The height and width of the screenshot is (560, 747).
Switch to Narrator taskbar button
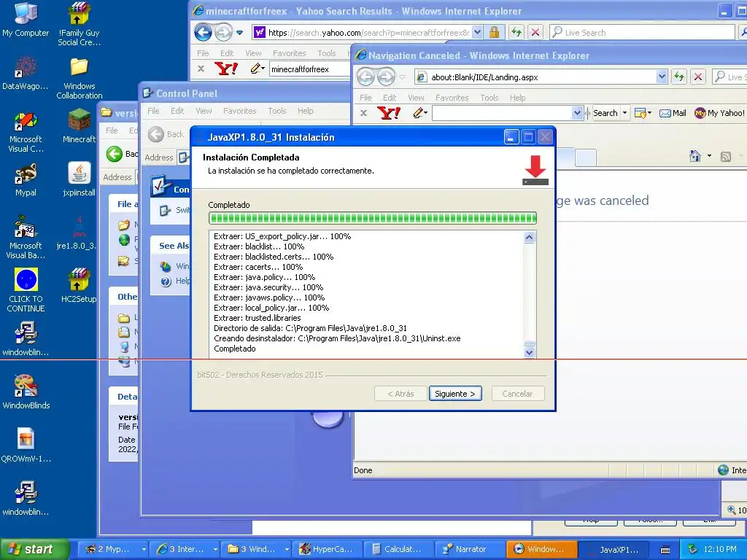pos(470,550)
